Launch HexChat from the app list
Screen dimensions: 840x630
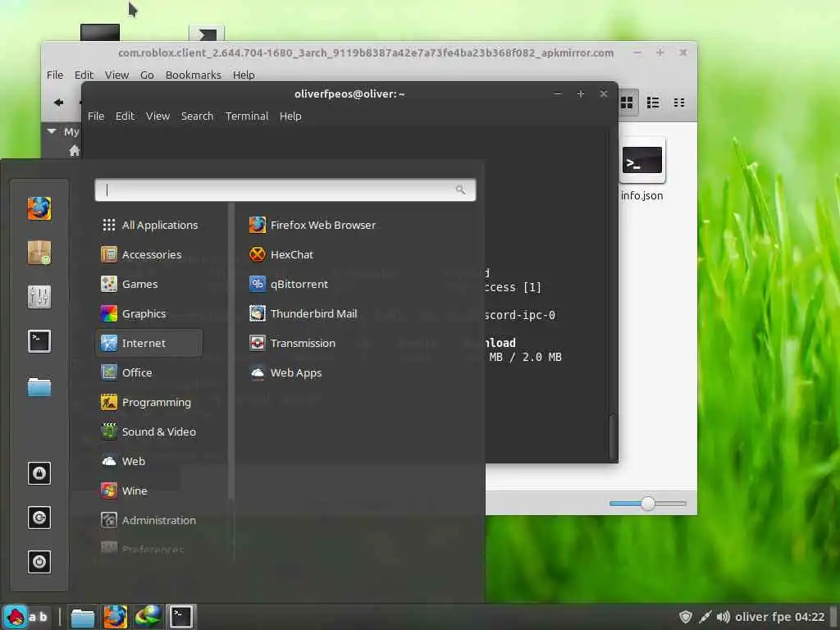[x=281, y=254]
